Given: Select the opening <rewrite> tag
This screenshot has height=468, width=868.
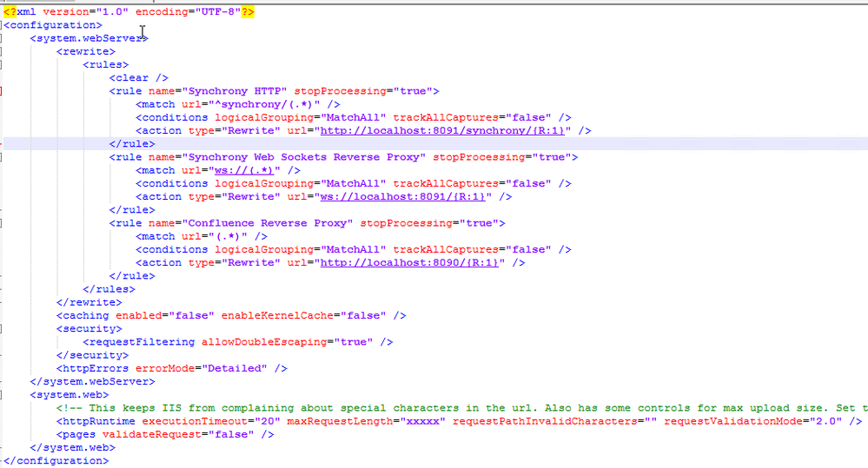Looking at the screenshot, I should 86,51.
